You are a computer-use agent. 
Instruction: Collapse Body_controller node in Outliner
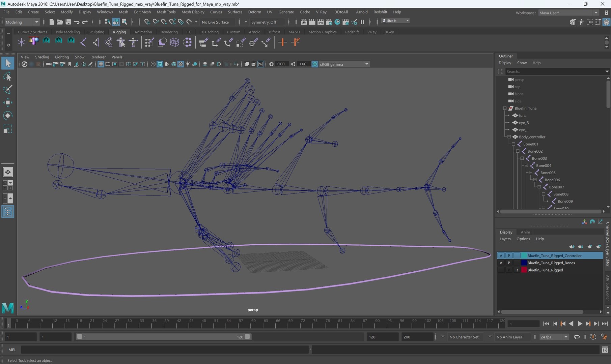pyautogui.click(x=509, y=137)
